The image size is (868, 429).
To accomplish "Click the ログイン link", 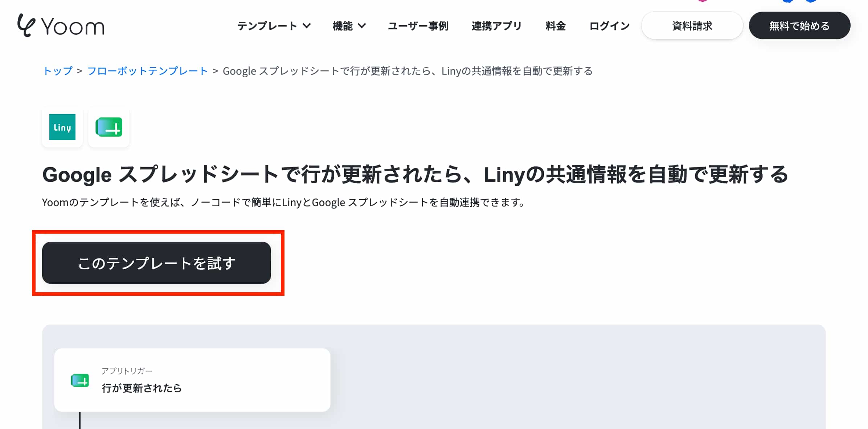I will 609,26.
